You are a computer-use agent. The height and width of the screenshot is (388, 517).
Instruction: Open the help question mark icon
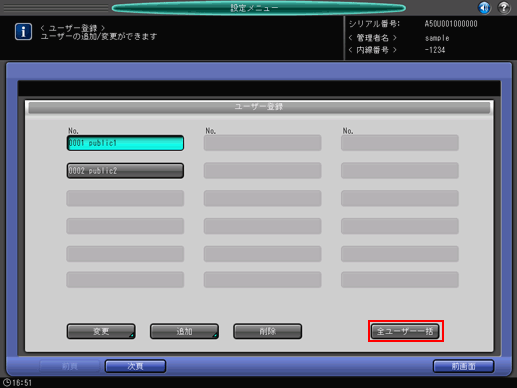504,7
